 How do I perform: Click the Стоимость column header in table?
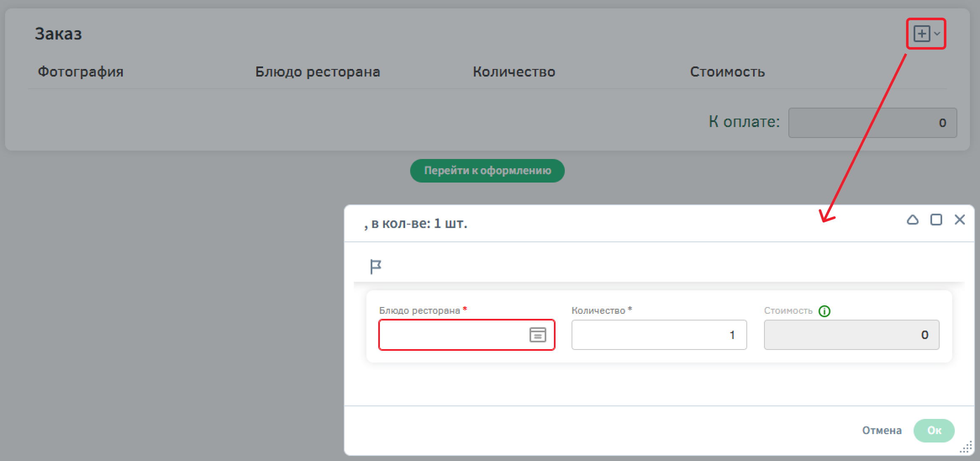point(727,72)
